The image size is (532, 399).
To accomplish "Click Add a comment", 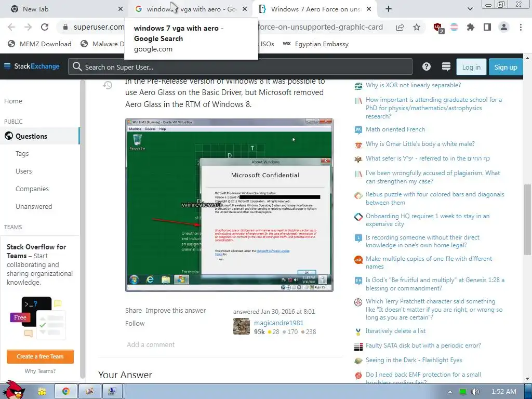I will click(151, 344).
